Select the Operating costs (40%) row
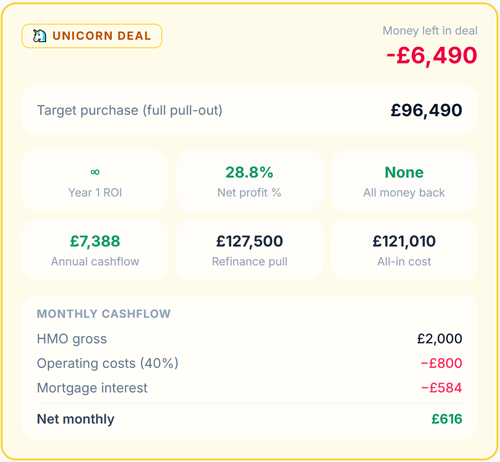This screenshot has width=500, height=462. coord(250,363)
